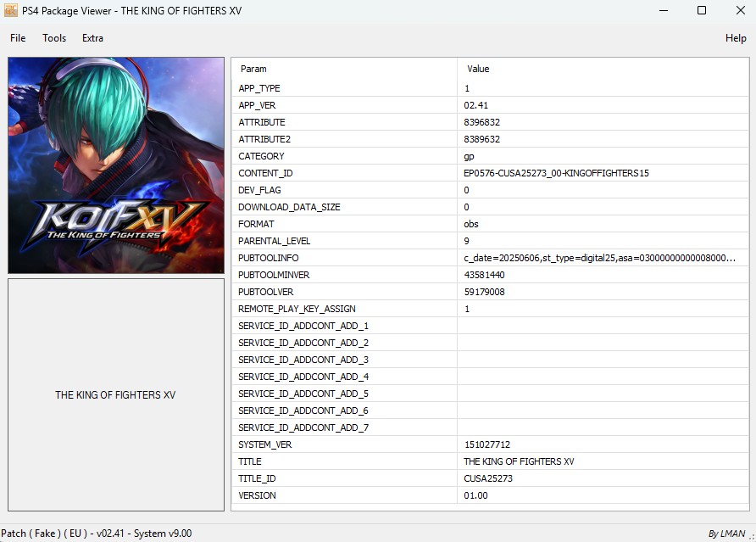This screenshot has height=542, width=756.
Task: Click the 151027712 value
Action: [x=487, y=444]
